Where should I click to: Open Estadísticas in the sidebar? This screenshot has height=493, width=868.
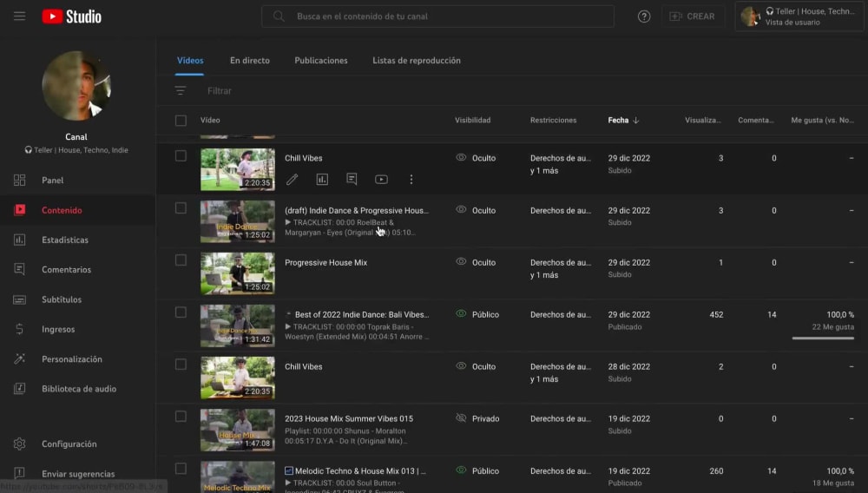point(77,240)
